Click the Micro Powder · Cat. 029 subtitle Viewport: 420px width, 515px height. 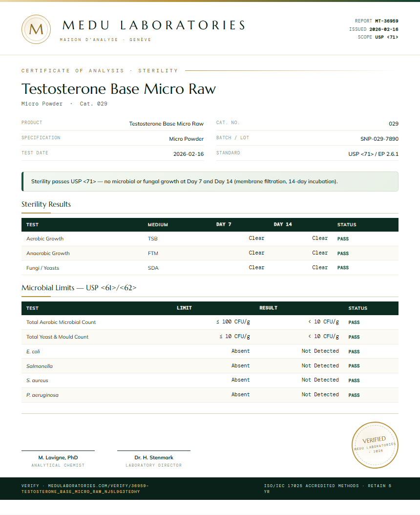(x=64, y=104)
